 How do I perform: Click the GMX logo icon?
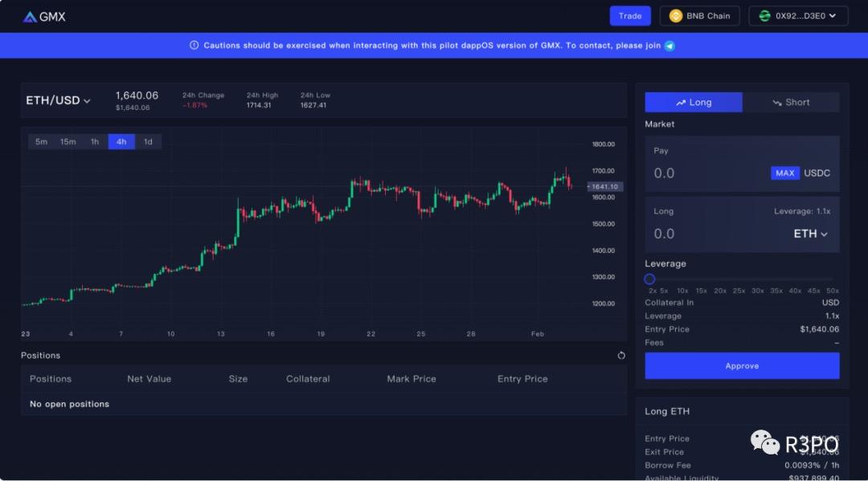click(30, 16)
